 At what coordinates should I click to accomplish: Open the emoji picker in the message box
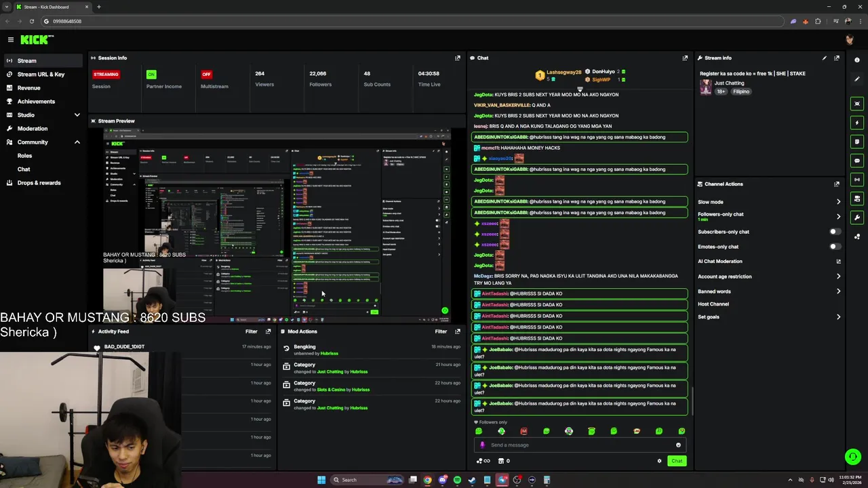point(678,445)
